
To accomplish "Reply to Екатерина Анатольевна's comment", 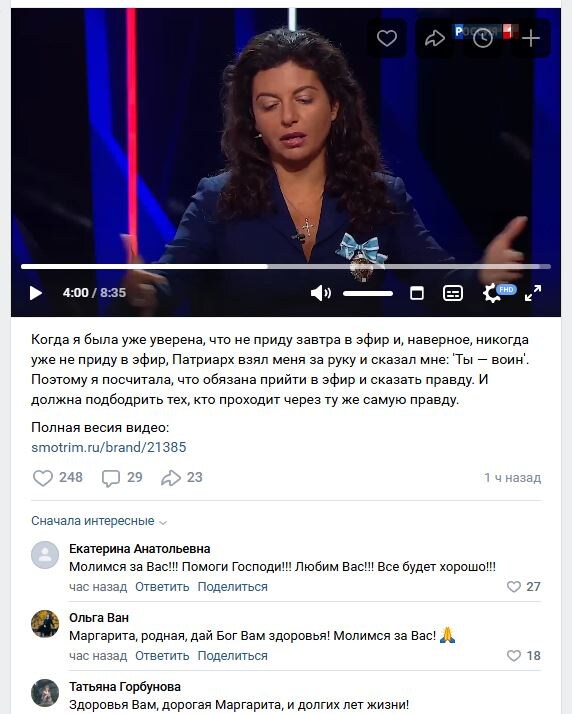I will coord(162,587).
